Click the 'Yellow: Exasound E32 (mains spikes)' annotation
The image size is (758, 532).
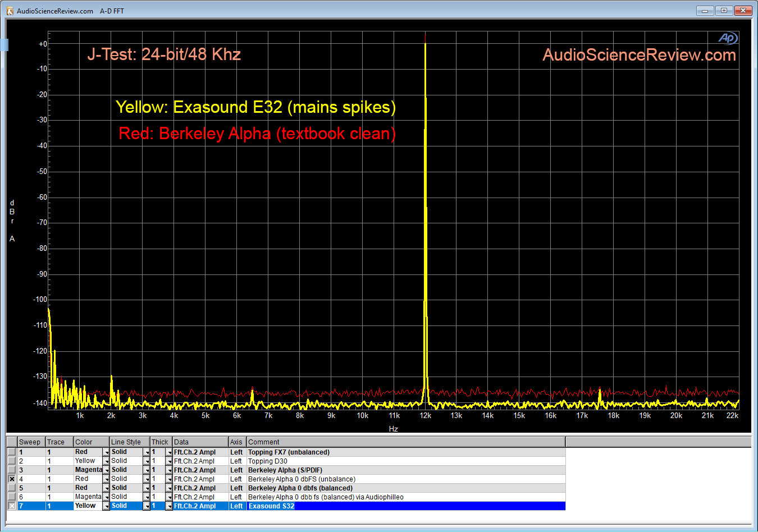255,107
